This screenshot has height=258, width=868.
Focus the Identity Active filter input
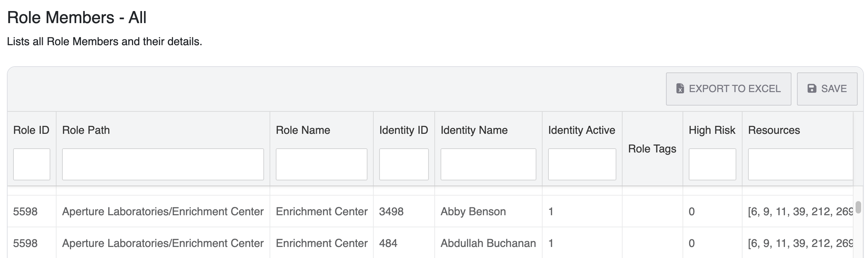pyautogui.click(x=582, y=164)
